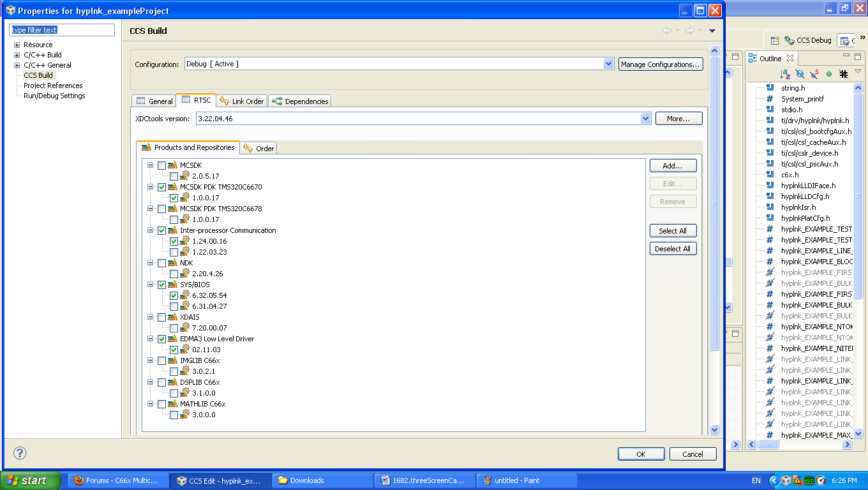Expand the Resource tree node

(x=17, y=45)
